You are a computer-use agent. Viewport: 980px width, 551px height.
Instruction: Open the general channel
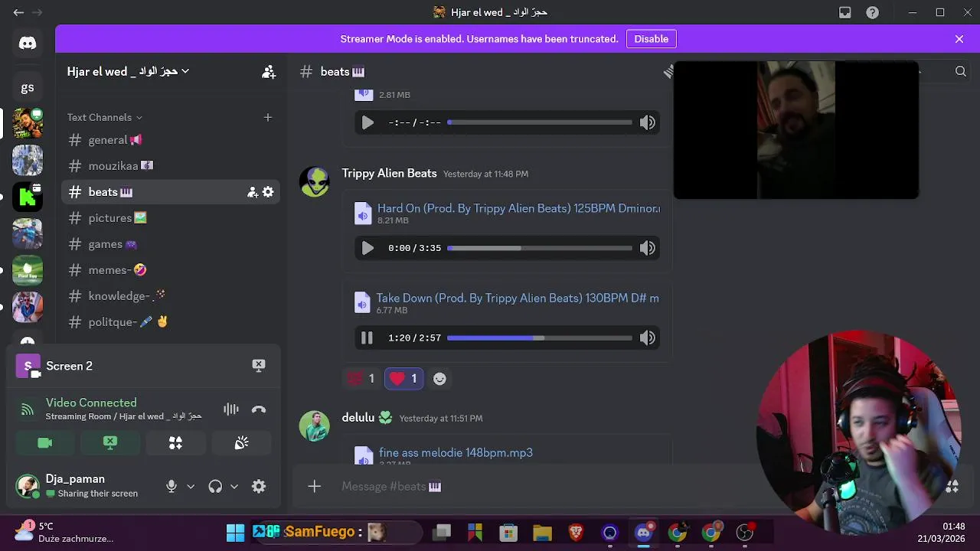pos(171,140)
